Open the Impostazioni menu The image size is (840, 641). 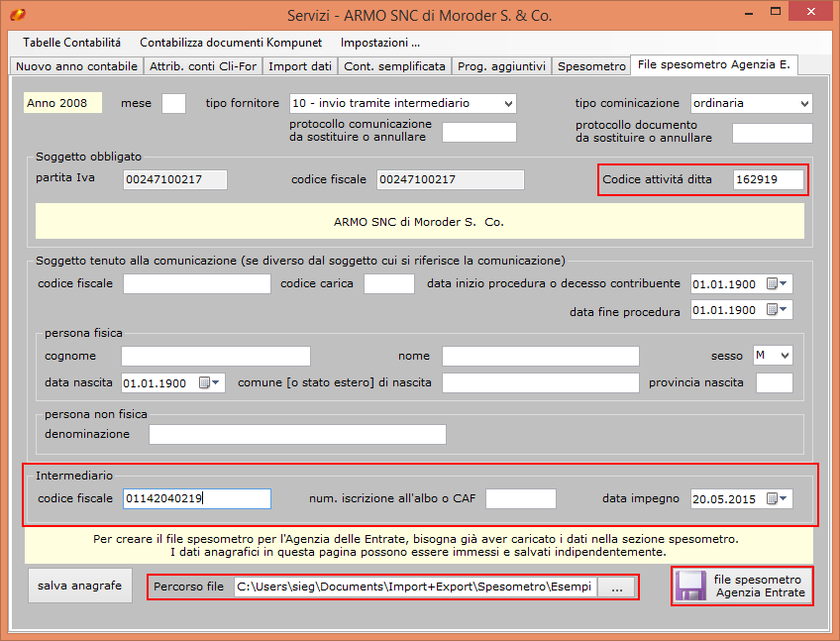380,43
